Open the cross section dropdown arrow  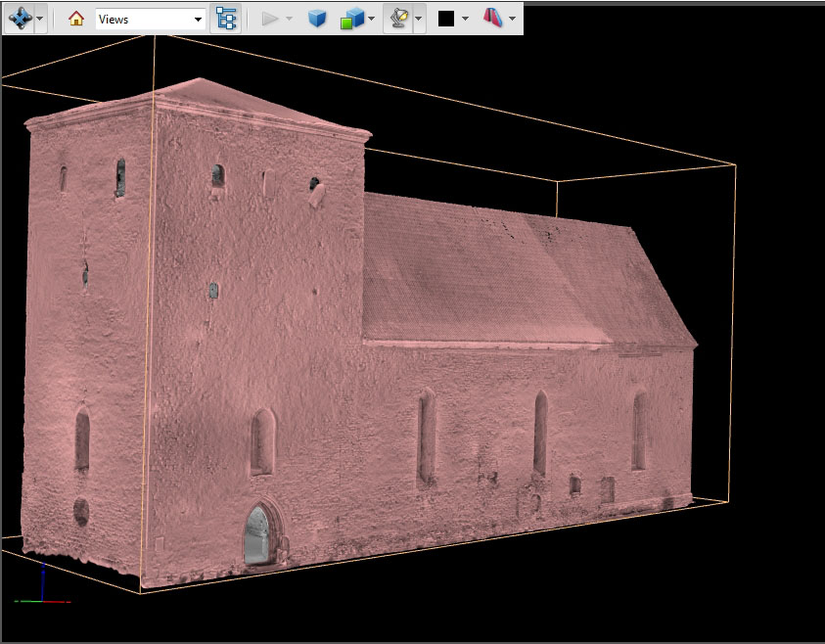512,19
